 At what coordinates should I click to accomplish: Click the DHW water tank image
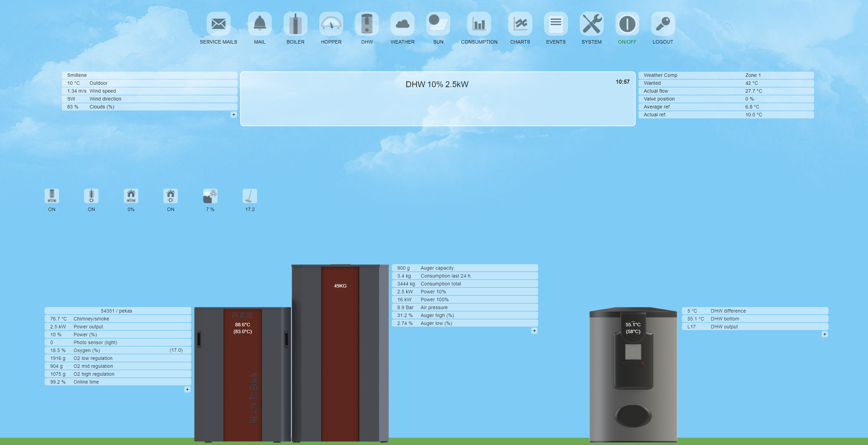click(633, 377)
